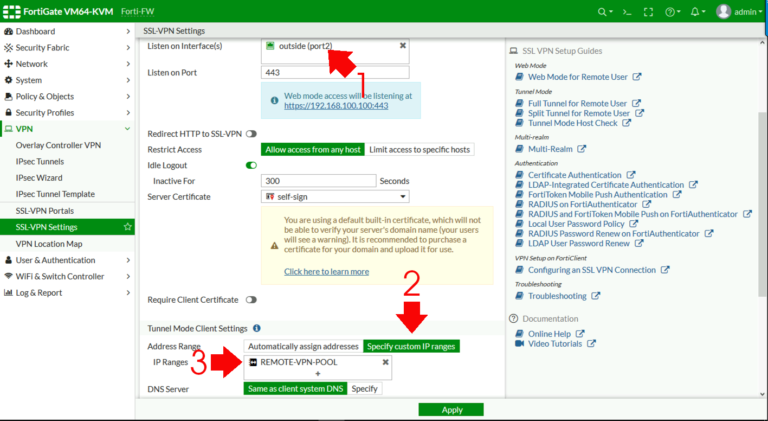Select Allow access from any host
This screenshot has width=768, height=421.
(313, 150)
